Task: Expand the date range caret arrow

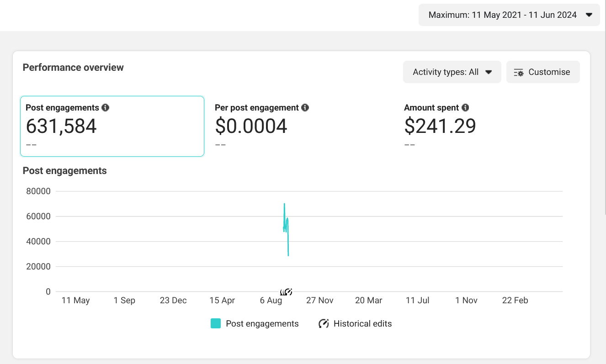Action: 589,15
